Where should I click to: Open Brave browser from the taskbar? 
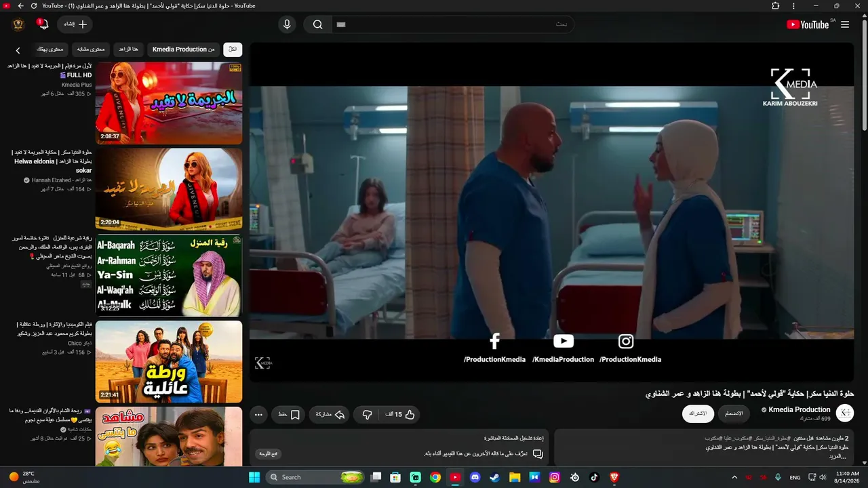pyautogui.click(x=614, y=477)
